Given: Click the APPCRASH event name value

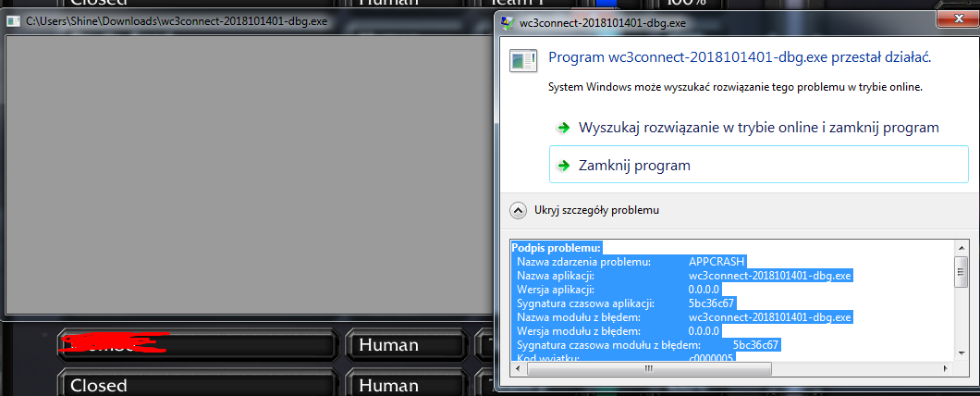Looking at the screenshot, I should click(x=717, y=262).
